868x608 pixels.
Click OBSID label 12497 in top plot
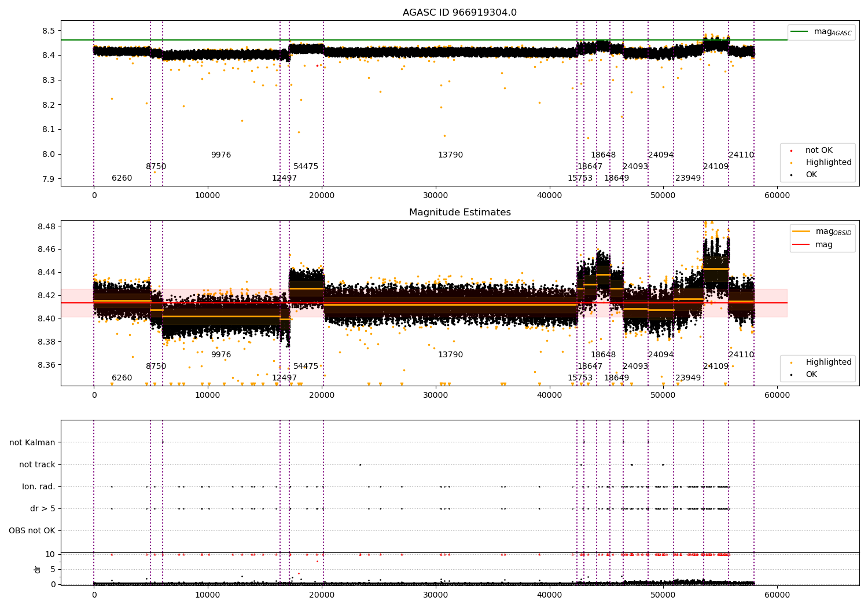285,178
